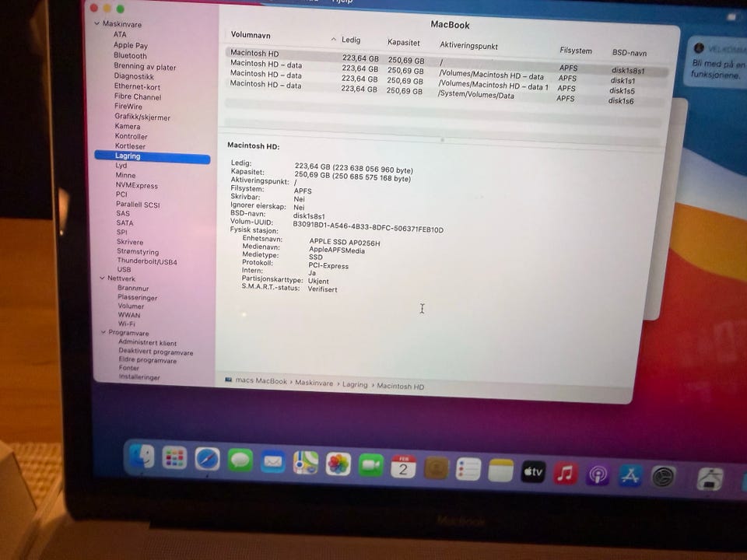Select Minne in sidebar
Screen dimensions: 747x560
coord(125,175)
